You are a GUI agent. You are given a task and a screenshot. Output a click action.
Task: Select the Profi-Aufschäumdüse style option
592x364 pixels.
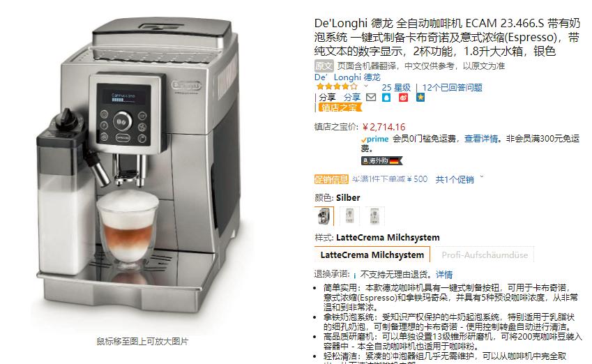485,255
